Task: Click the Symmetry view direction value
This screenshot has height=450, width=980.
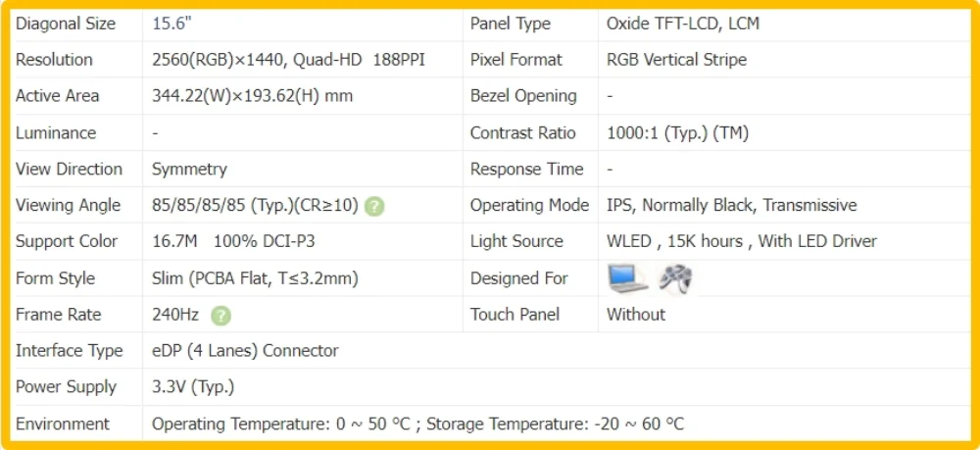Action: click(189, 170)
